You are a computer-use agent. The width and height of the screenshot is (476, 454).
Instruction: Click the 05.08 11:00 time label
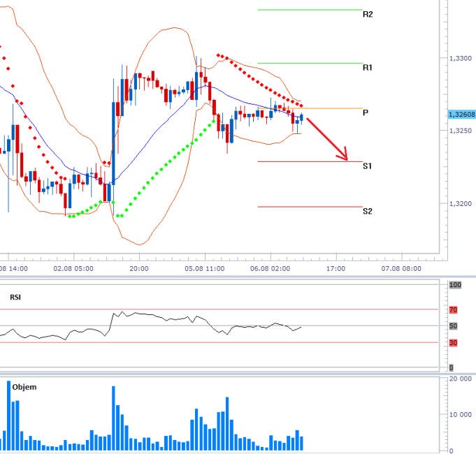point(205,269)
